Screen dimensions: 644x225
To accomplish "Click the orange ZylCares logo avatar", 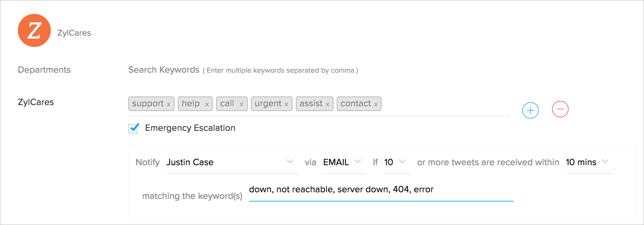I will (34, 30).
